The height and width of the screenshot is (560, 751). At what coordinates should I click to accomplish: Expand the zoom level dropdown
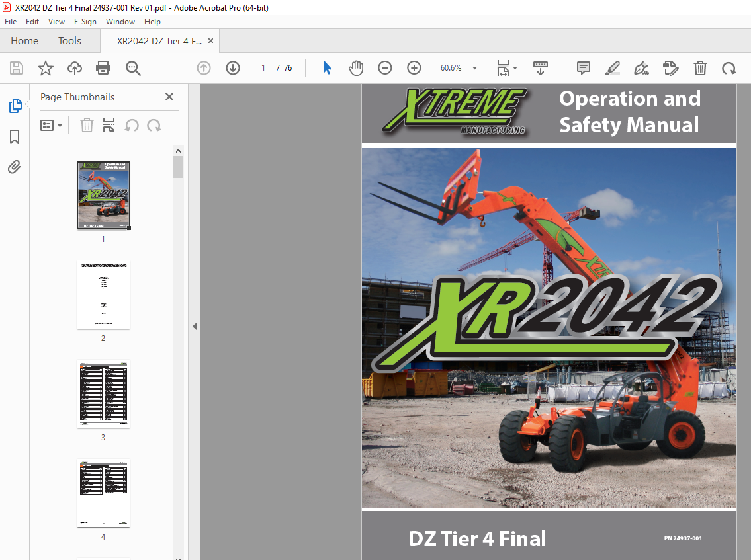474,68
